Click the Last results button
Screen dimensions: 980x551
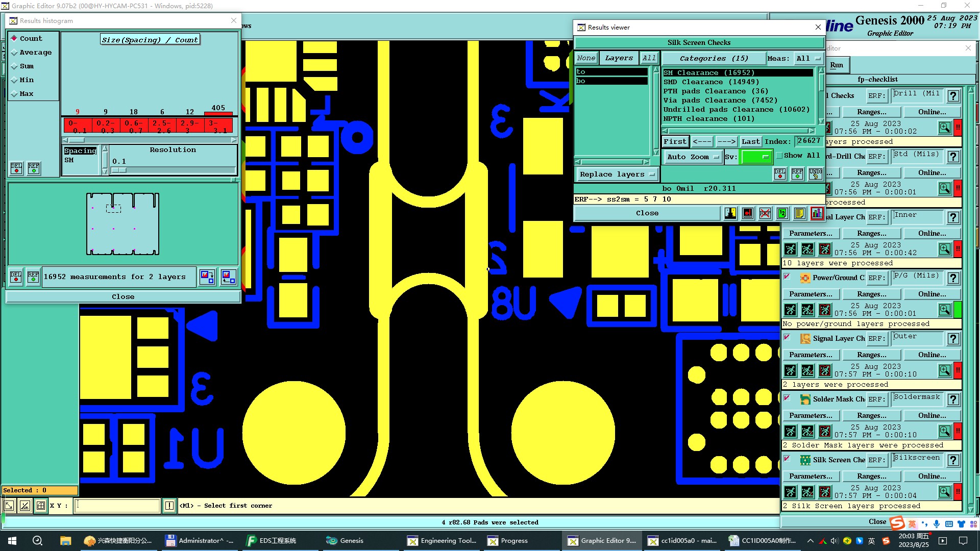(x=750, y=142)
